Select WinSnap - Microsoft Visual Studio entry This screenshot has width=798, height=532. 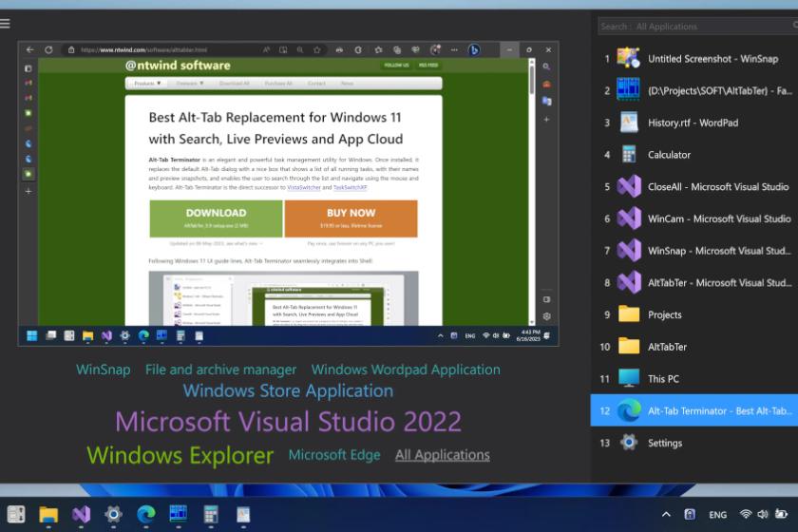694,251
